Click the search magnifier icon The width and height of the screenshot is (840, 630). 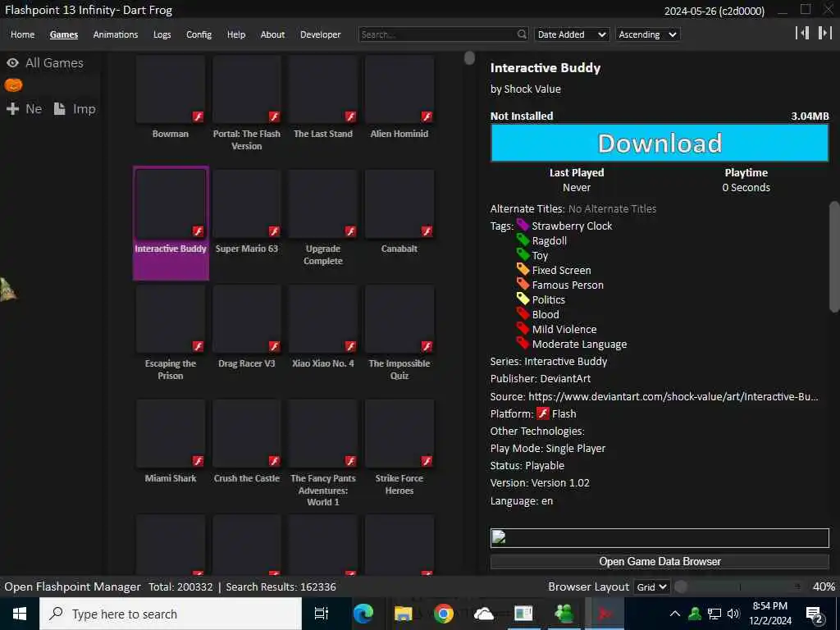click(x=522, y=34)
